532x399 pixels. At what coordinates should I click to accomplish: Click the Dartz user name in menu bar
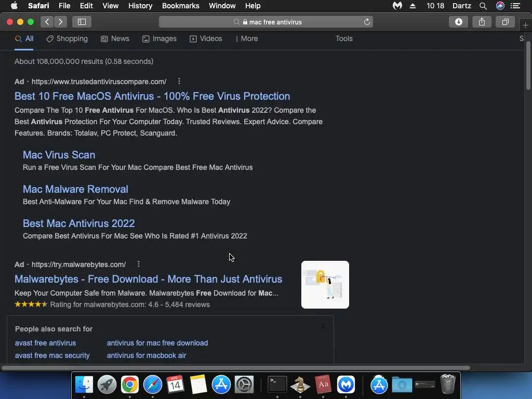(462, 6)
